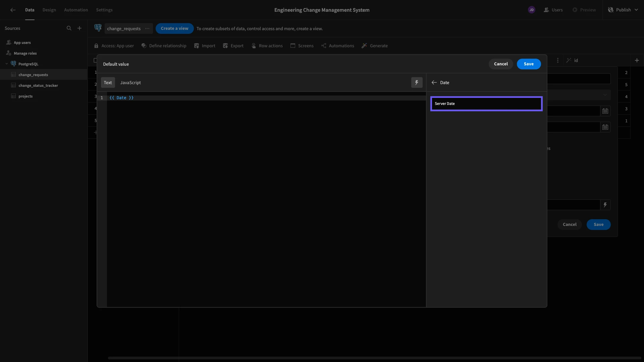Go back with the top-left arrow
644x362 pixels.
point(13,10)
